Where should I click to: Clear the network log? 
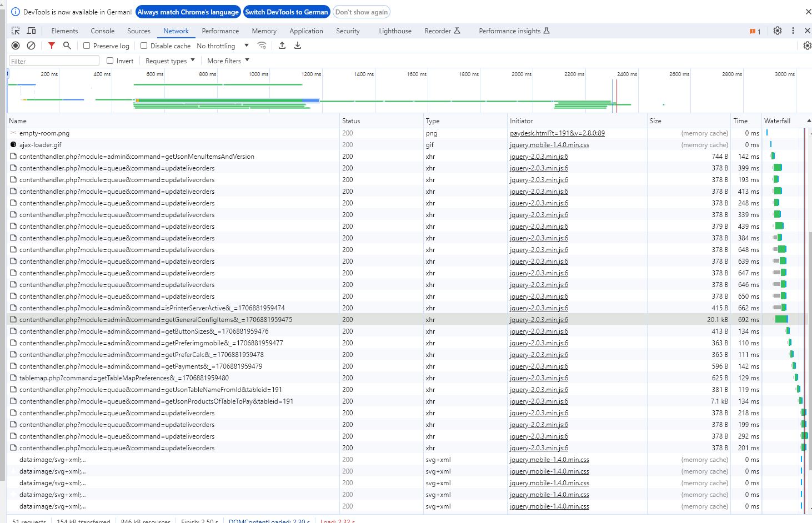coord(31,46)
